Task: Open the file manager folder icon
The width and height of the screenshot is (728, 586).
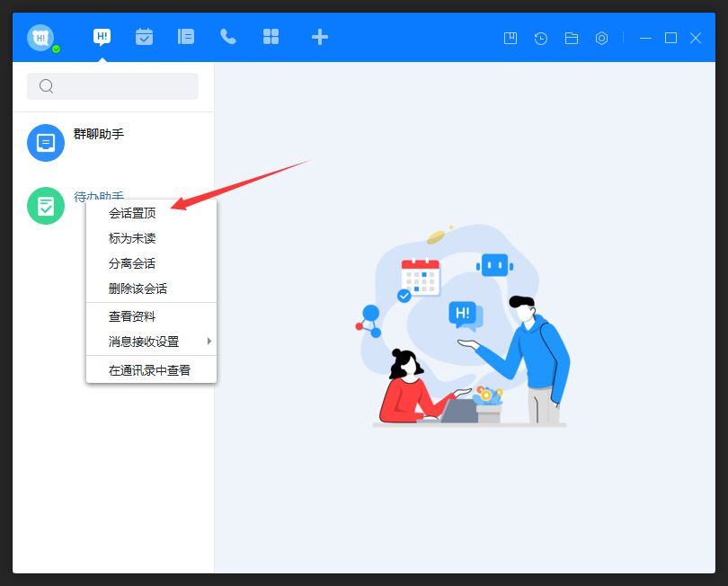Action: tap(571, 38)
